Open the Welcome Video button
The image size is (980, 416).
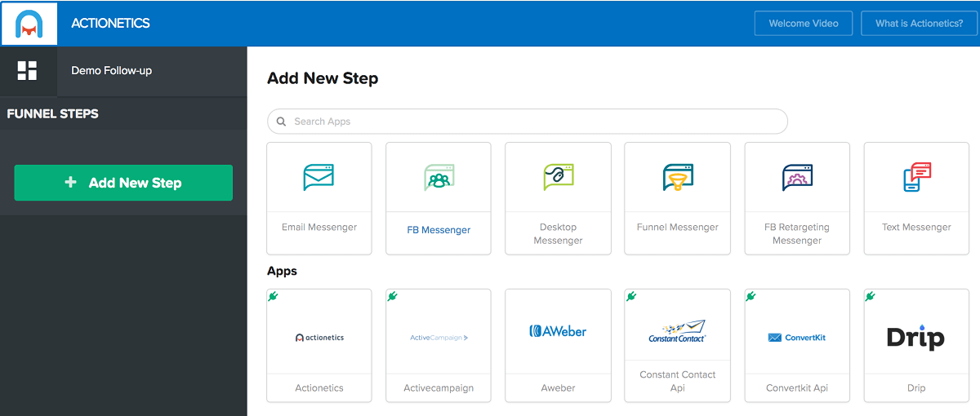[x=804, y=23]
